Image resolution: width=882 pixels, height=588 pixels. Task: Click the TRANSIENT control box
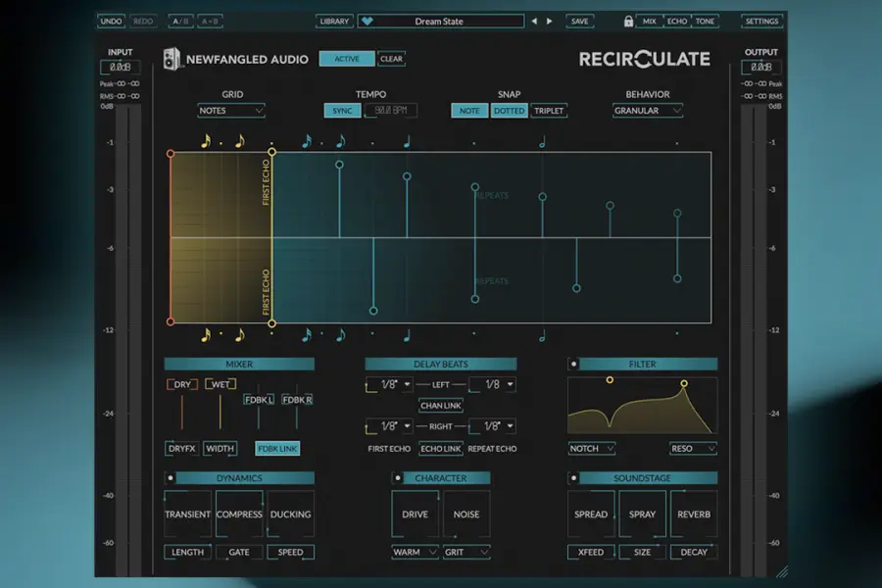click(187, 514)
